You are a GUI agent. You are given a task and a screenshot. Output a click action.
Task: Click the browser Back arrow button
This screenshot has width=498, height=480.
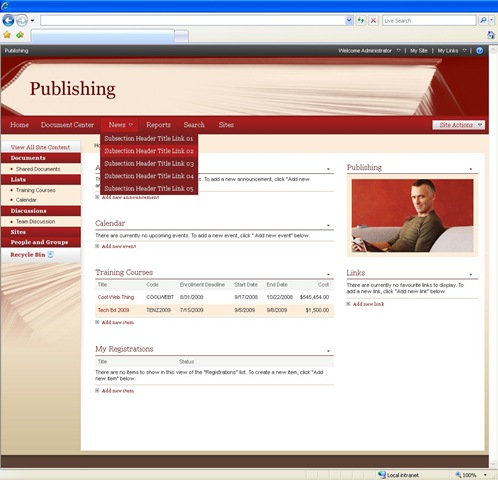(x=8, y=21)
